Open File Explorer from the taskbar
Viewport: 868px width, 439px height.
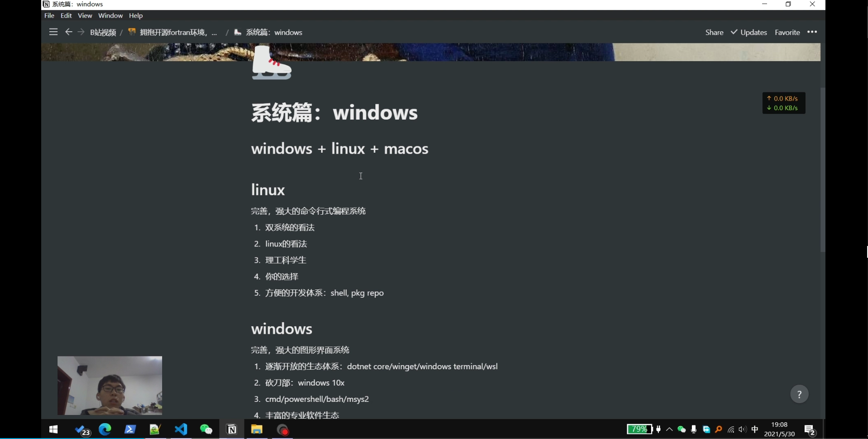click(x=257, y=429)
